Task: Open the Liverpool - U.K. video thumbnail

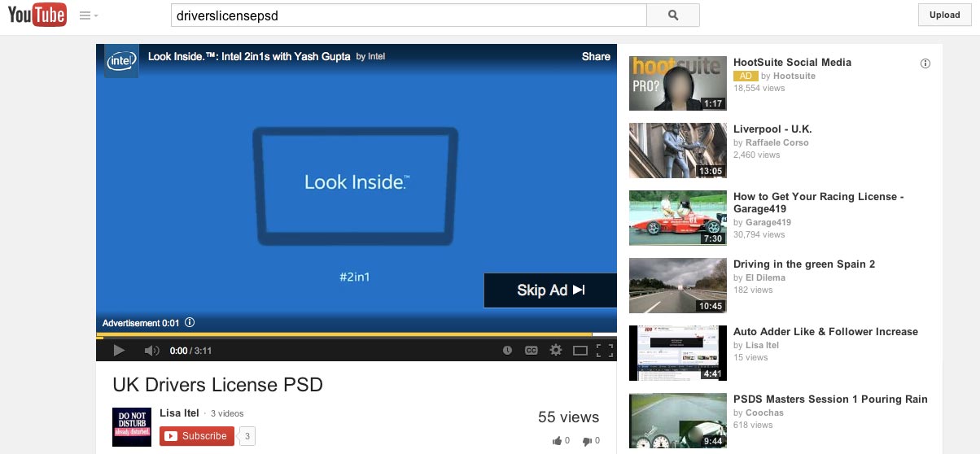Action: [x=677, y=151]
